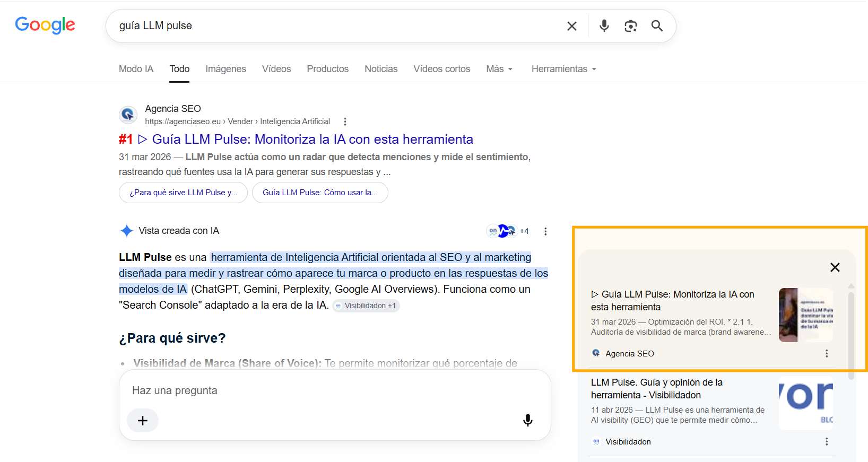
Task: Open the Vídeos tab
Action: click(276, 69)
